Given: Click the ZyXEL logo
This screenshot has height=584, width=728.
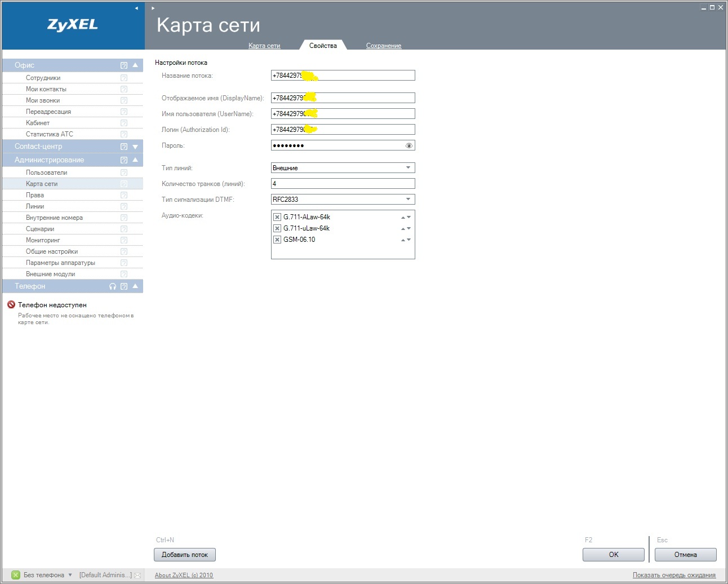Looking at the screenshot, I should click(73, 25).
